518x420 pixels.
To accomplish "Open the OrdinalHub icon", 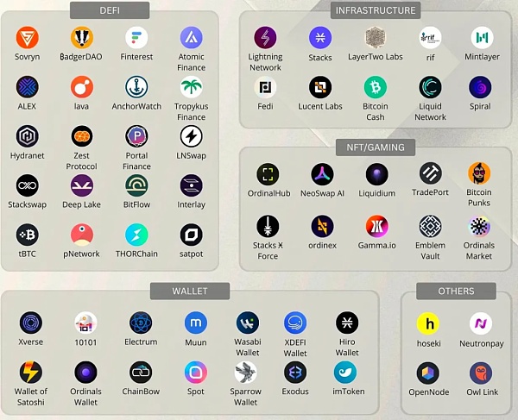I will (x=268, y=174).
